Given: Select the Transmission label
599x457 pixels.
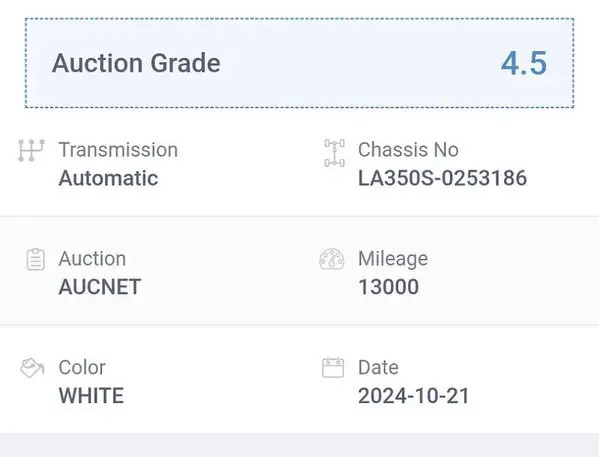Looking at the screenshot, I should 118,149.
